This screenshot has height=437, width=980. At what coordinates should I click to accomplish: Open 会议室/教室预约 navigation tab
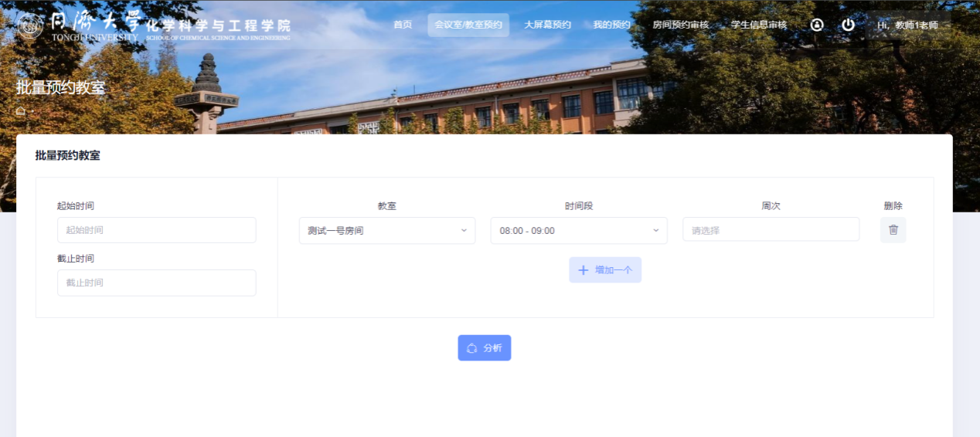pyautogui.click(x=468, y=25)
